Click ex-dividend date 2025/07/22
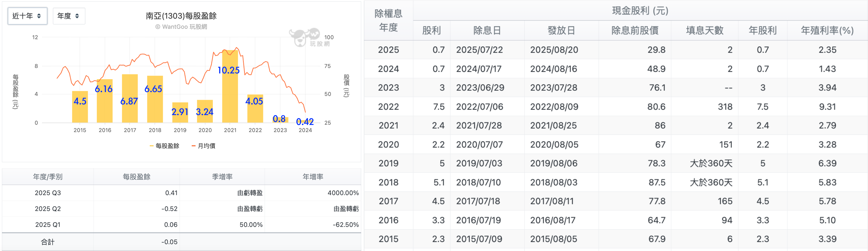 [x=479, y=50]
